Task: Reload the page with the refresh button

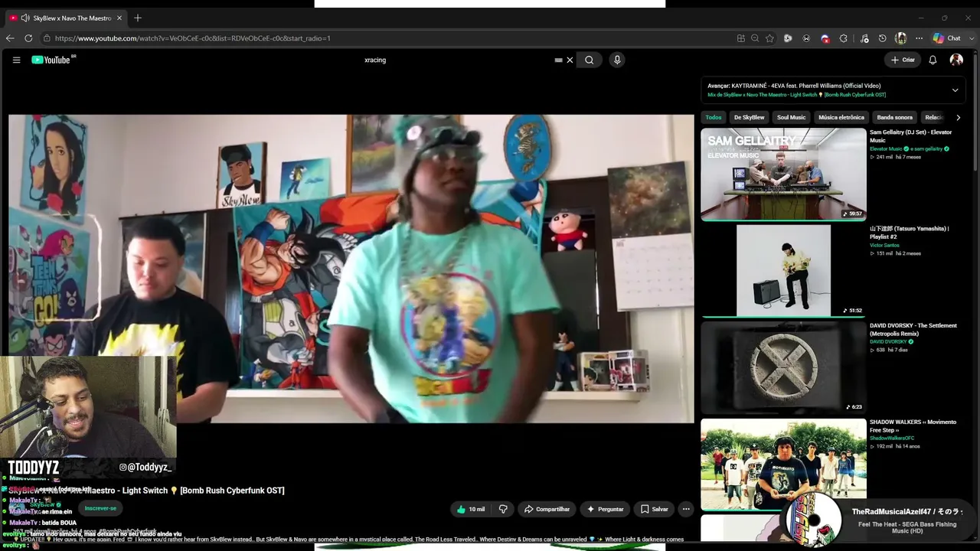Action: pyautogui.click(x=28, y=38)
